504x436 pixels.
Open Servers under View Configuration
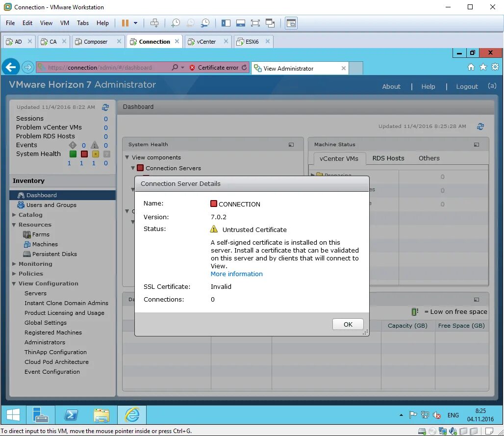click(35, 293)
